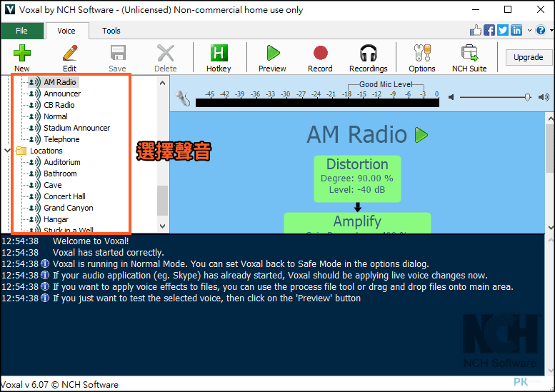Click the 'AM Radio' heading text
Image resolution: width=555 pixels, height=392 pixels.
coord(357,135)
